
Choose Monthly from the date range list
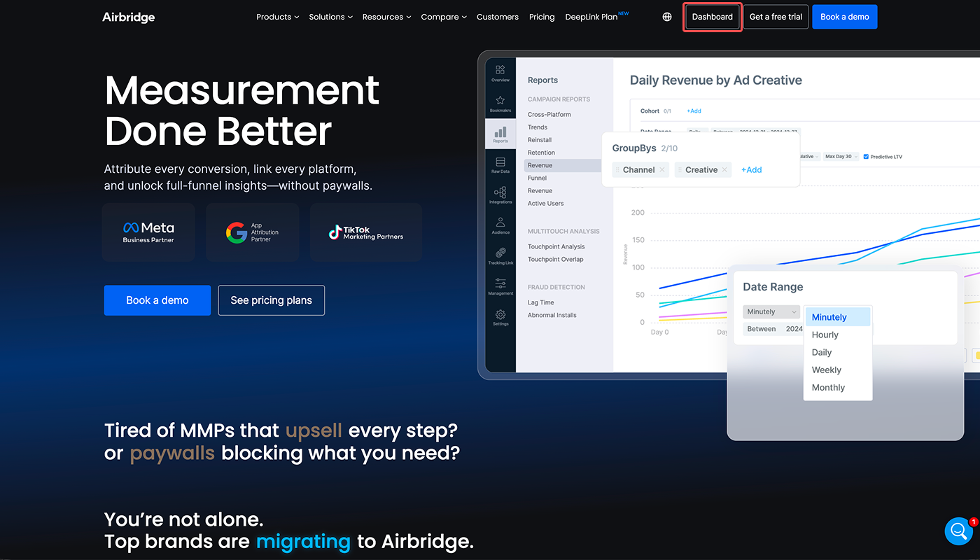coord(837,387)
